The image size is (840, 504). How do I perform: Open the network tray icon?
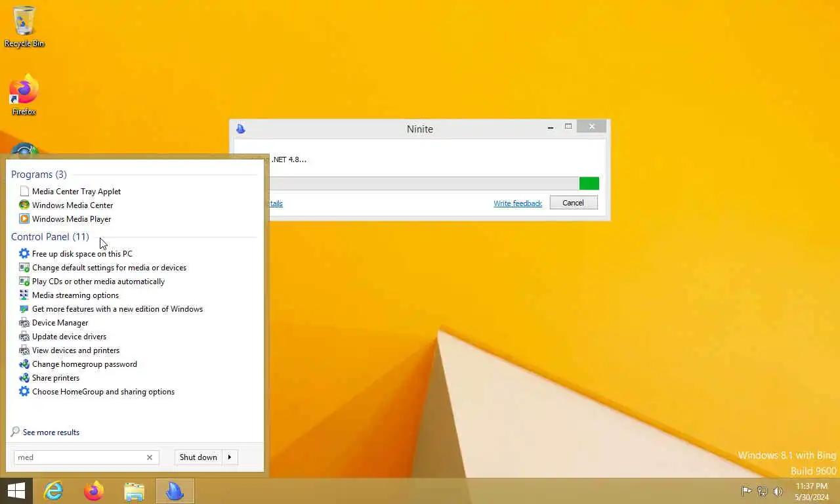pyautogui.click(x=762, y=491)
